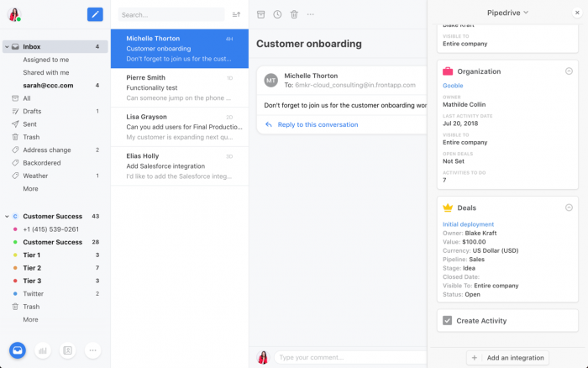Viewport: 588px width, 368px height.
Task: Click the Deals crown icon
Action: tap(448, 208)
